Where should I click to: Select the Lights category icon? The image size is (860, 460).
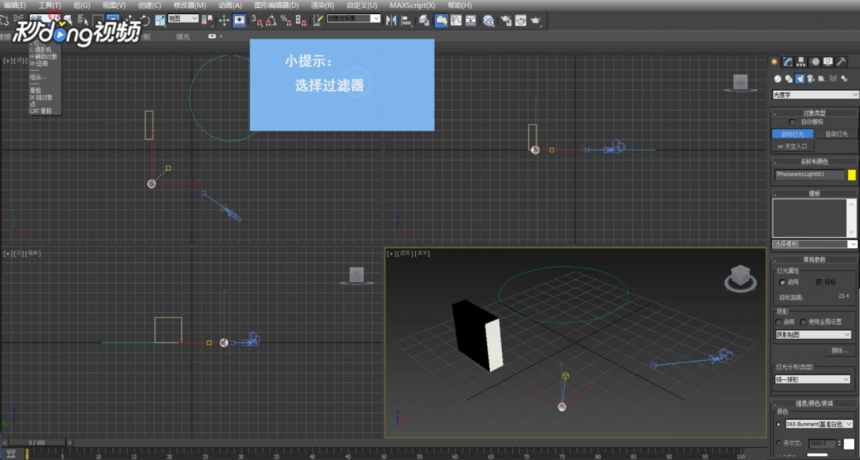click(800, 79)
